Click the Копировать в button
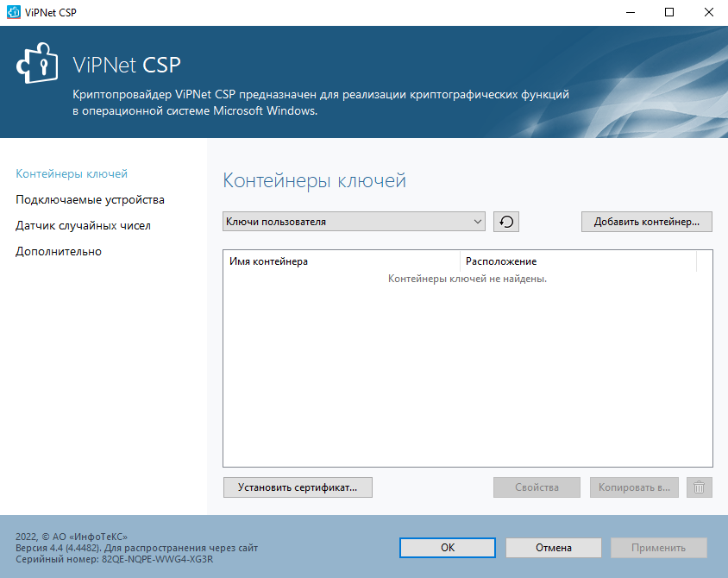The width and height of the screenshot is (728, 578). 634,487
